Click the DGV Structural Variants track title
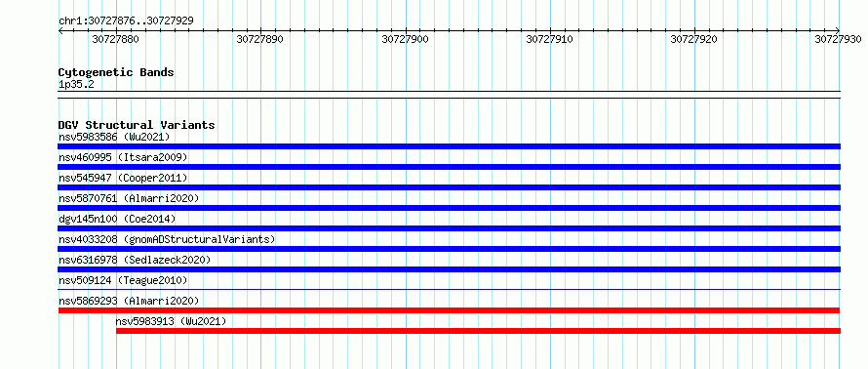868x369 pixels. 137,125
